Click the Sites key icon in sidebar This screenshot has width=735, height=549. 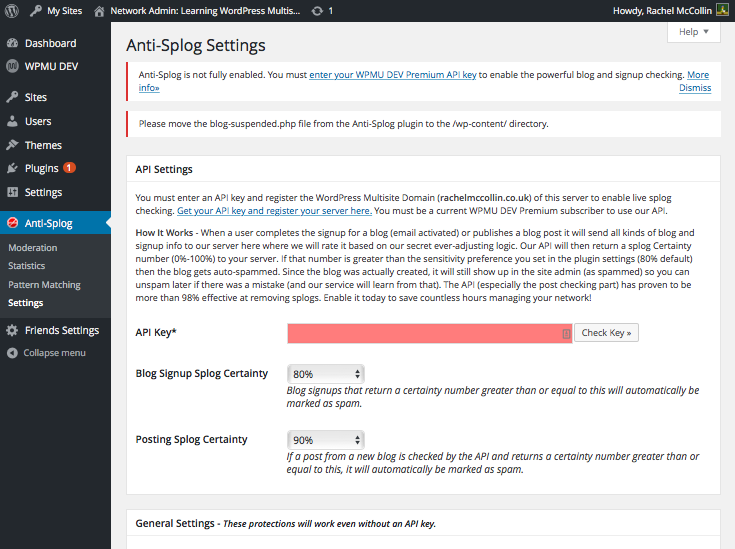point(13,97)
